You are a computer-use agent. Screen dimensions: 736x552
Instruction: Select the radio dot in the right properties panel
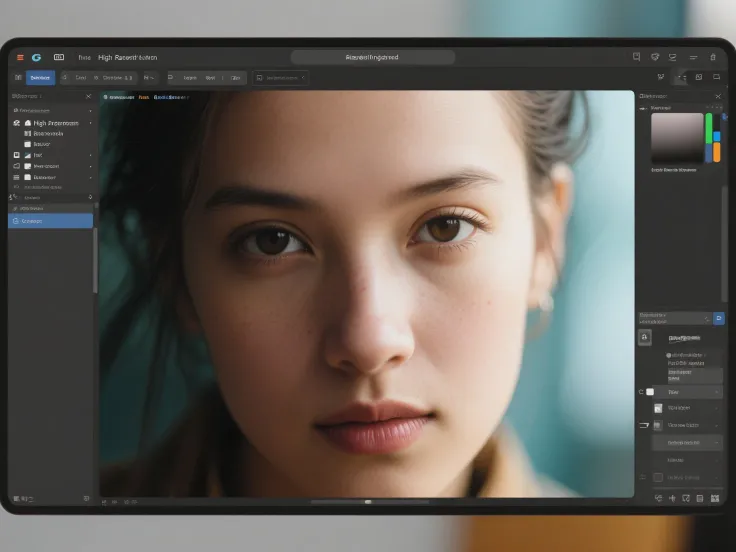(x=669, y=355)
